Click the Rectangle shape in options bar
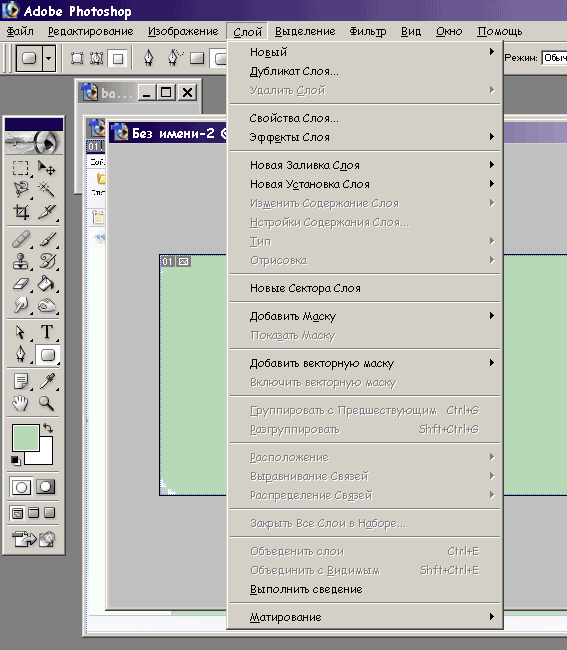Image resolution: width=567 pixels, height=650 pixels. [197, 58]
